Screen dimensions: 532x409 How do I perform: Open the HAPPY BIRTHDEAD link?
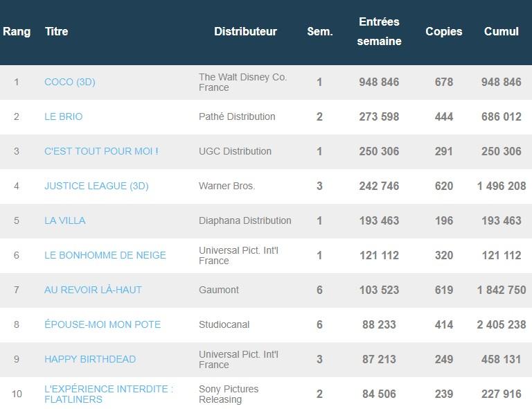point(90,359)
